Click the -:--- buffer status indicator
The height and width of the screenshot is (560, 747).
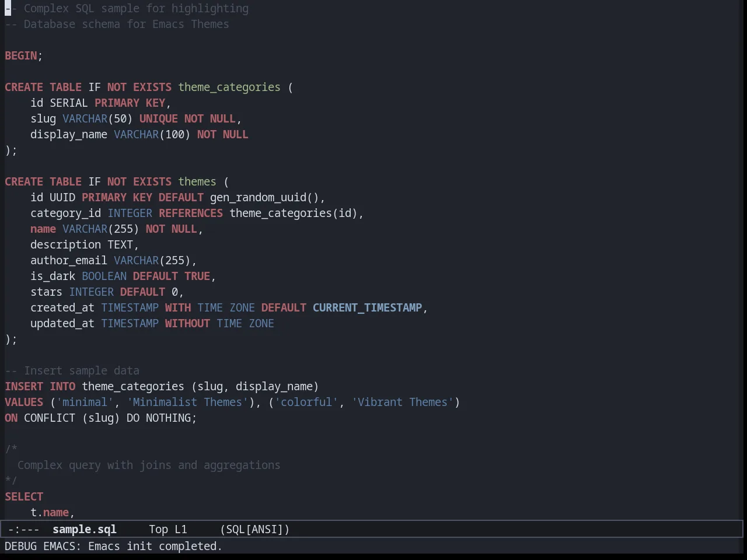tap(24, 529)
